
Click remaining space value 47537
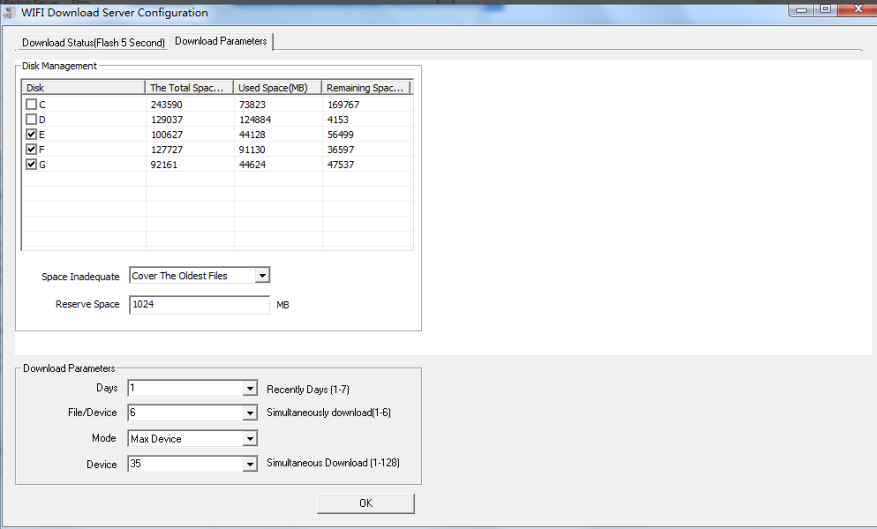341,165
